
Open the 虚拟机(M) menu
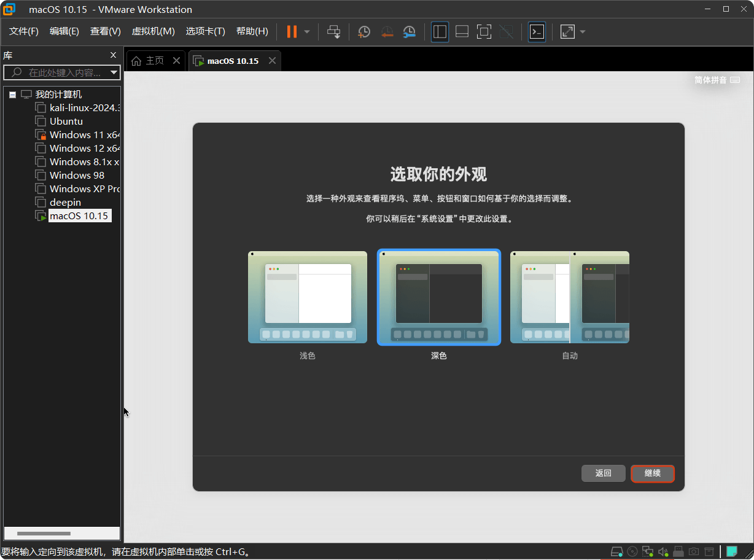pyautogui.click(x=154, y=31)
